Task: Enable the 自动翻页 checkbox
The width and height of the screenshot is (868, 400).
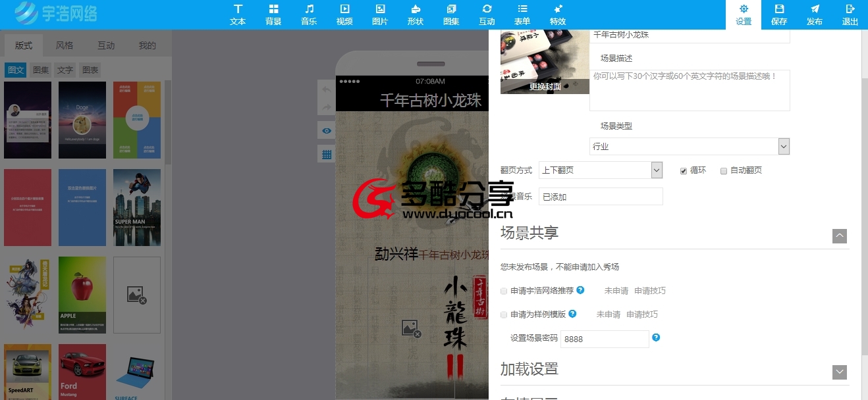Action: 724,171
